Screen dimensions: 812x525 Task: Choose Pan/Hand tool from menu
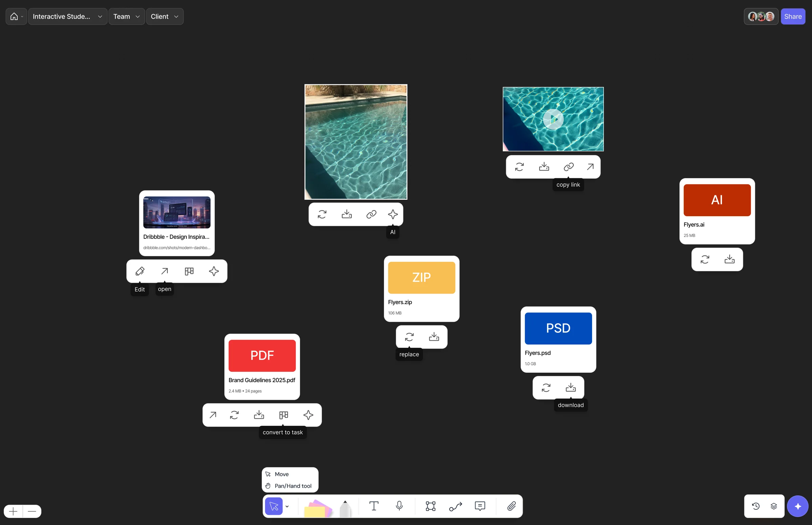[x=290, y=486]
